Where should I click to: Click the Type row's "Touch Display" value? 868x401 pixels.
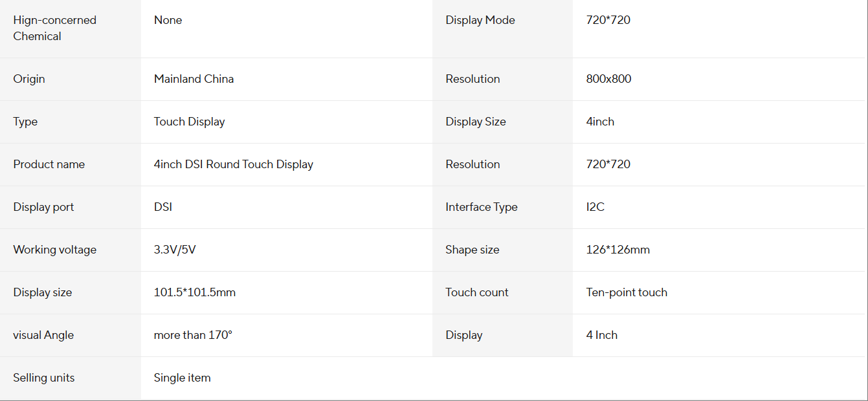coord(189,122)
